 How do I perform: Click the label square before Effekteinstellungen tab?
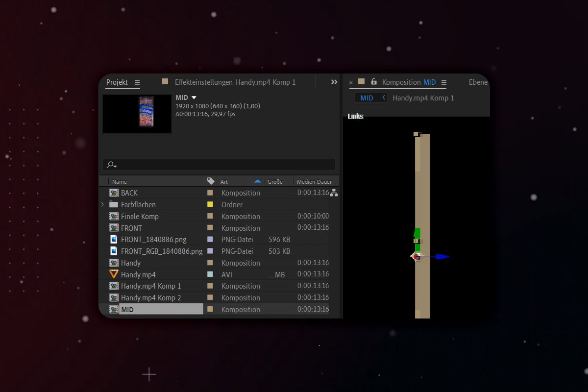tap(165, 82)
